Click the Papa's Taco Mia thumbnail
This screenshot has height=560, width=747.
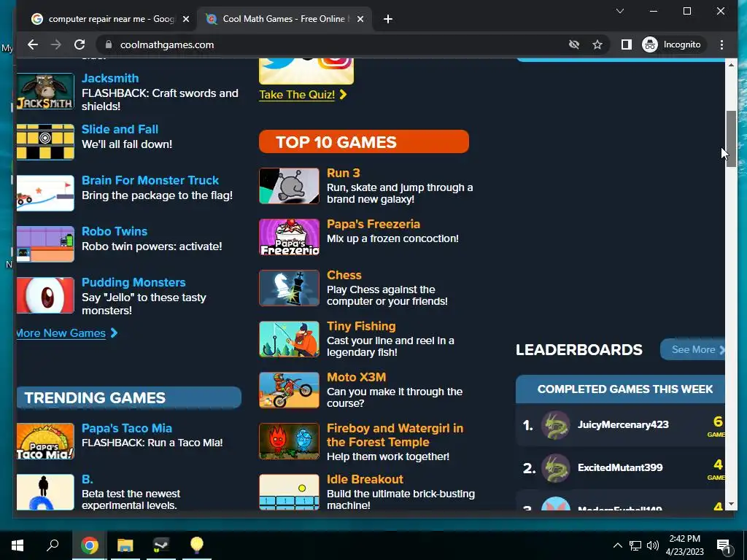pos(45,441)
